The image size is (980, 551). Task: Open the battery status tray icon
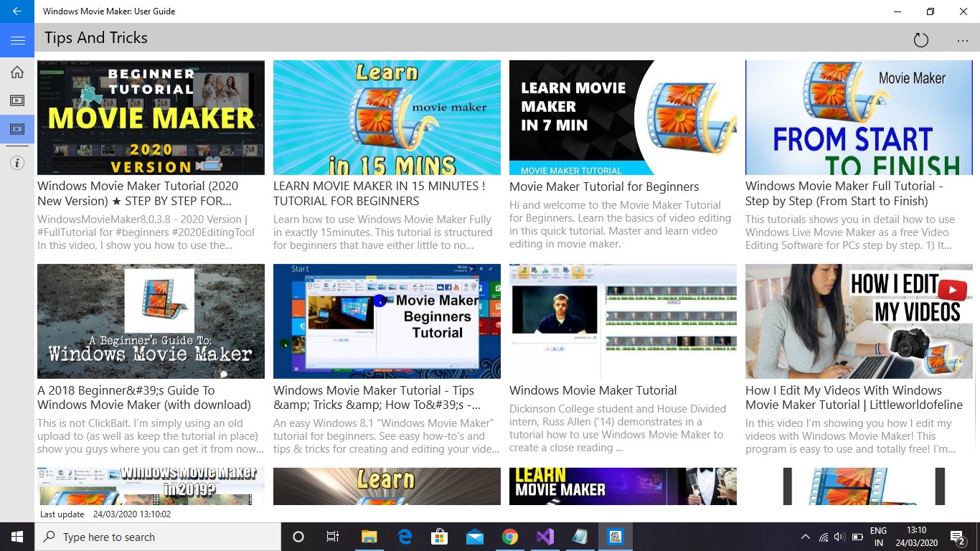click(x=857, y=537)
